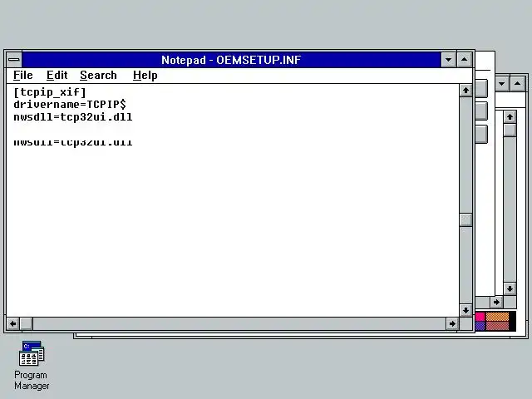Click background window's scroll right arrow

[x=496, y=302]
